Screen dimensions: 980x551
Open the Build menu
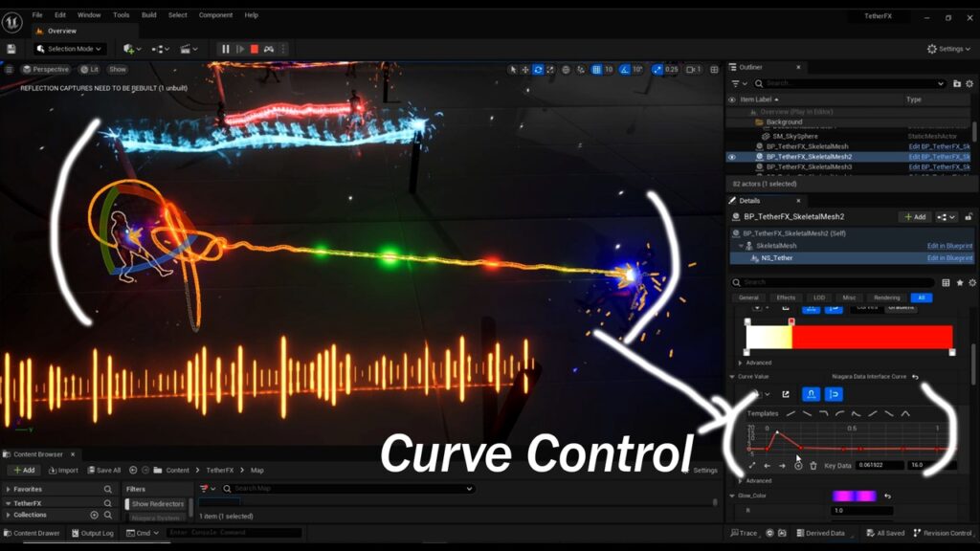point(148,15)
